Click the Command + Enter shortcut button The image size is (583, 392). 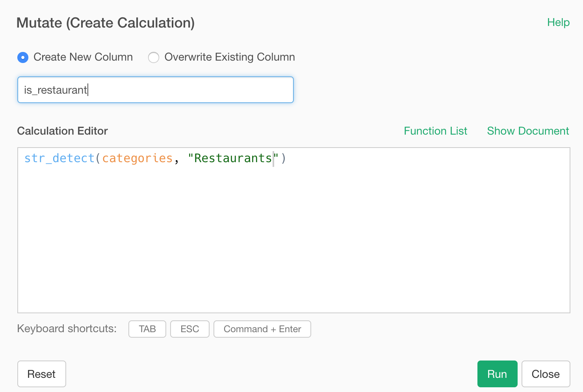tap(262, 329)
